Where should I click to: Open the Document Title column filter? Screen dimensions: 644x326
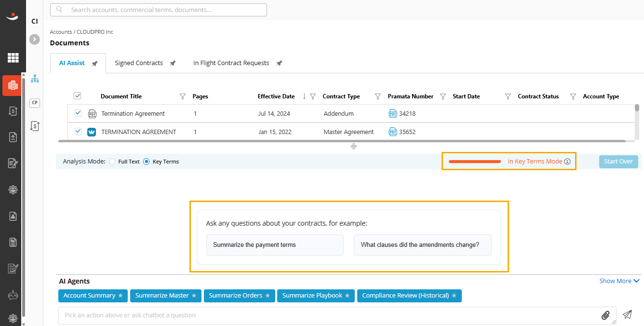[182, 96]
